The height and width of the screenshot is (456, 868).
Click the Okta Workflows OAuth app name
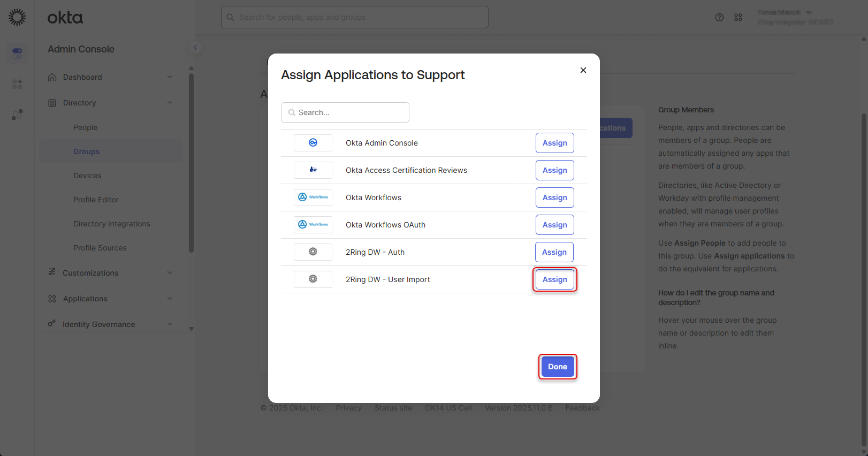point(386,225)
